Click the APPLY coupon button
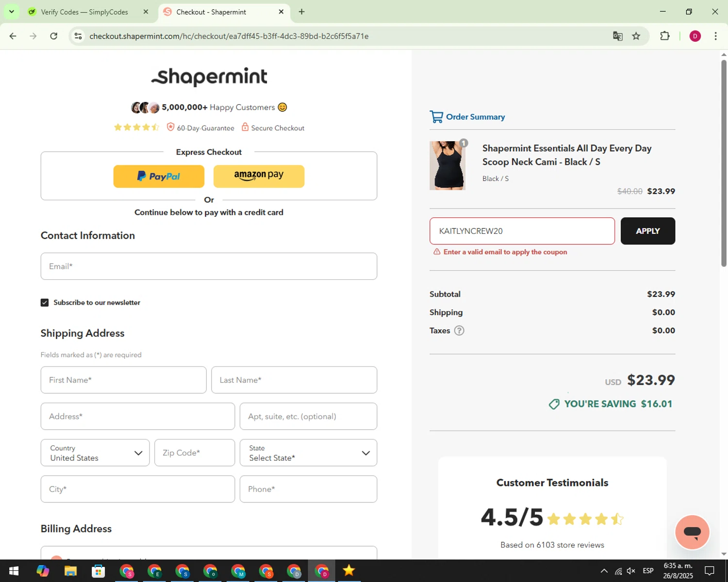Image resolution: width=728 pixels, height=582 pixels. tap(647, 231)
